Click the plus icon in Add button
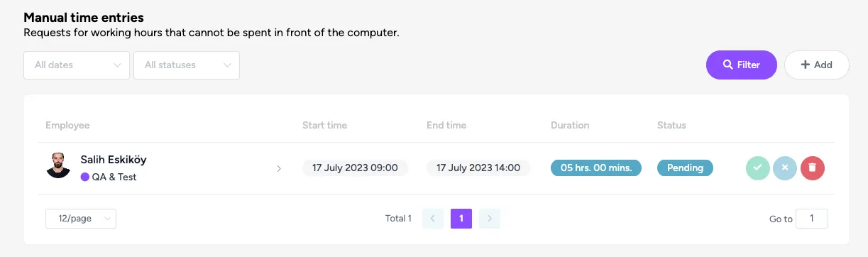 (x=805, y=65)
